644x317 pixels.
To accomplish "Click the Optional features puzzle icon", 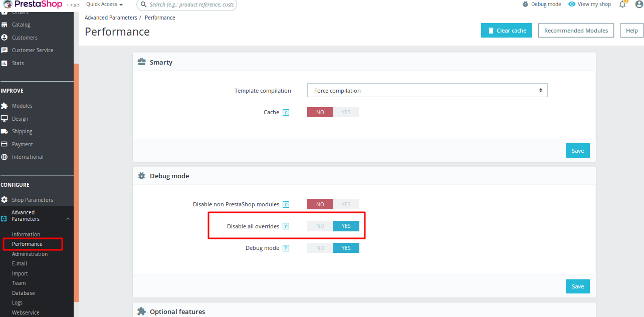I will pyautogui.click(x=142, y=311).
